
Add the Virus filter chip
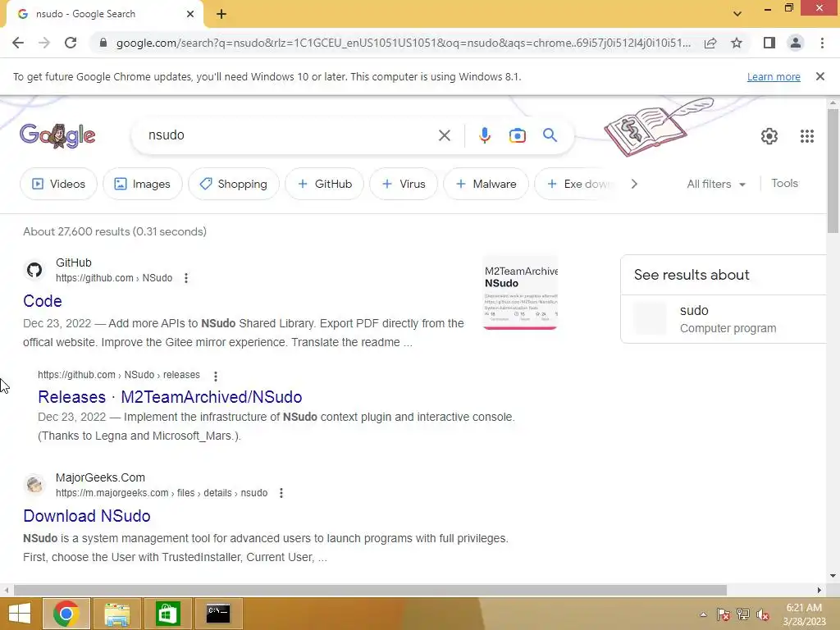(404, 184)
